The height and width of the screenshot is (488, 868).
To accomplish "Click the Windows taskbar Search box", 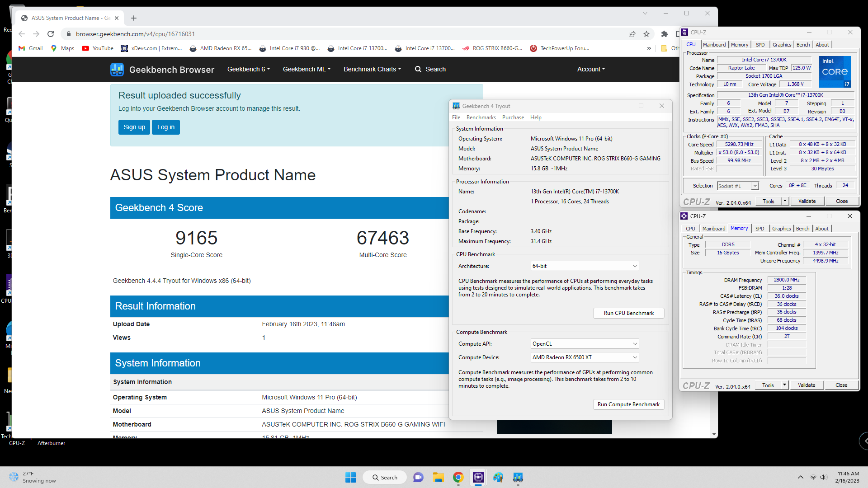I will click(x=385, y=477).
